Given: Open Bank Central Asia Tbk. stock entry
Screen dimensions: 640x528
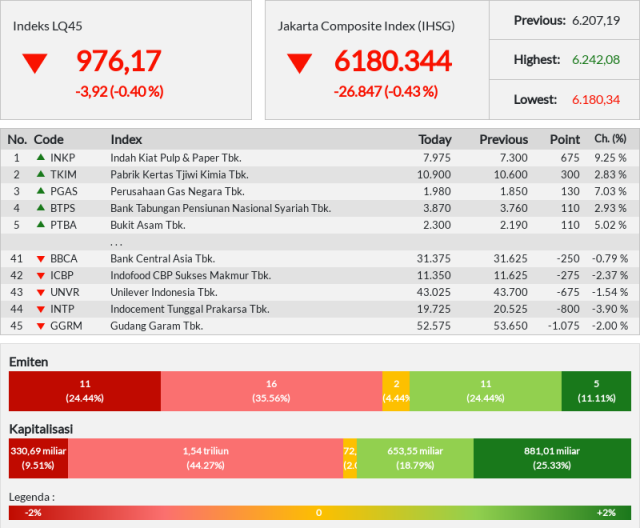Looking at the screenshot, I should (x=320, y=259).
